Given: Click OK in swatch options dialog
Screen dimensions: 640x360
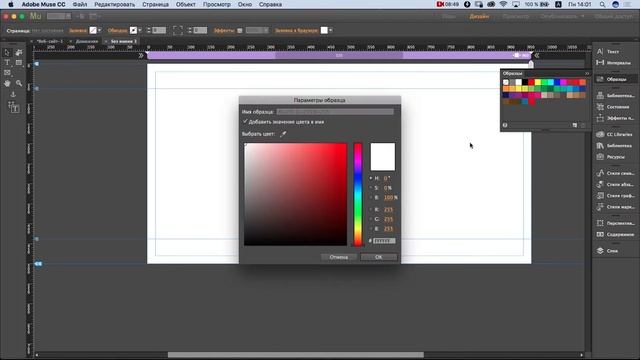Looking at the screenshot, I should pos(379,257).
